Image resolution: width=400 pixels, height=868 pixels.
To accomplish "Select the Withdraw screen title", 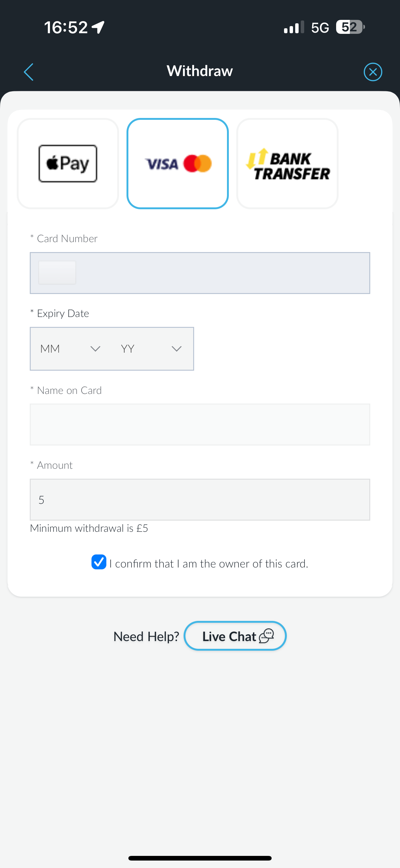I will pyautogui.click(x=199, y=71).
